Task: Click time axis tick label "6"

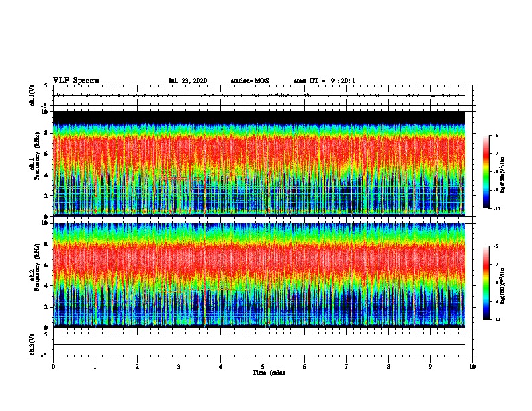Action: [x=305, y=367]
